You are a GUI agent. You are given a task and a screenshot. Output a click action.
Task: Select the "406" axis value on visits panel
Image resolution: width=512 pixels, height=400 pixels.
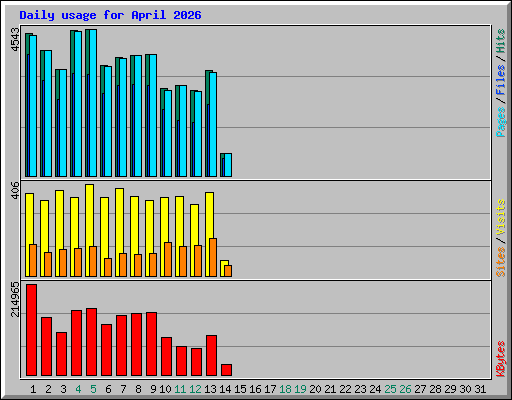click(x=15, y=190)
